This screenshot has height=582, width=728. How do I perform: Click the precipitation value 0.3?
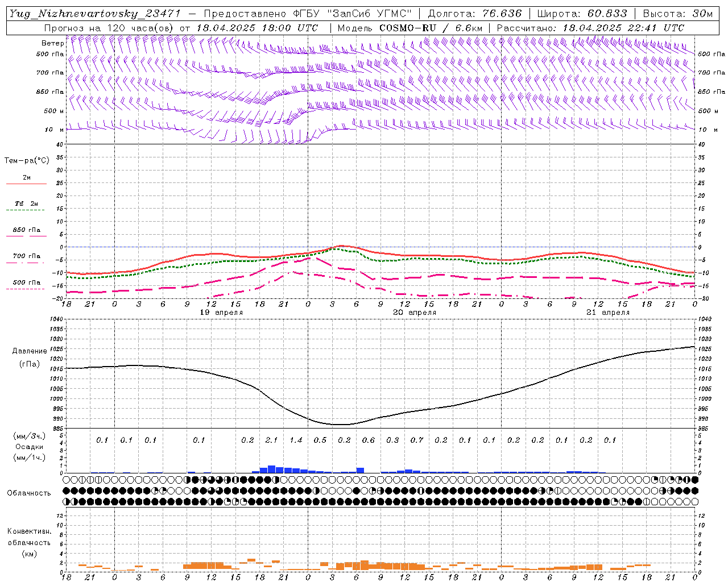(392, 440)
